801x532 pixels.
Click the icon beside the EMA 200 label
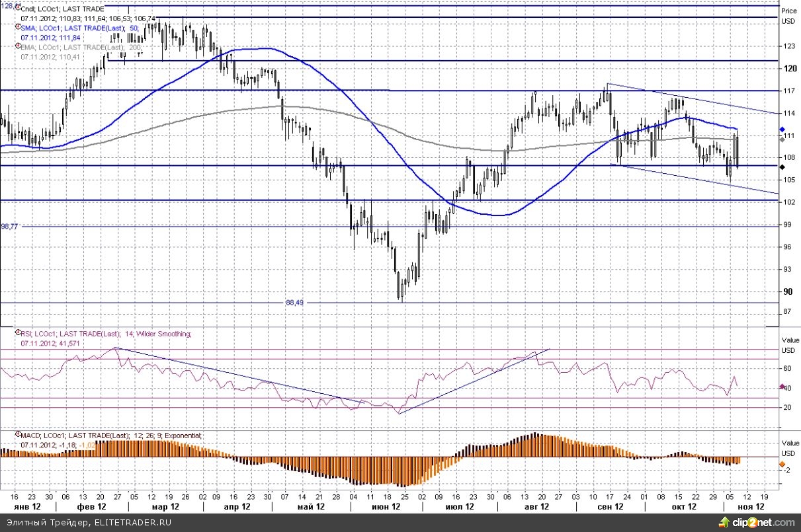point(18,47)
